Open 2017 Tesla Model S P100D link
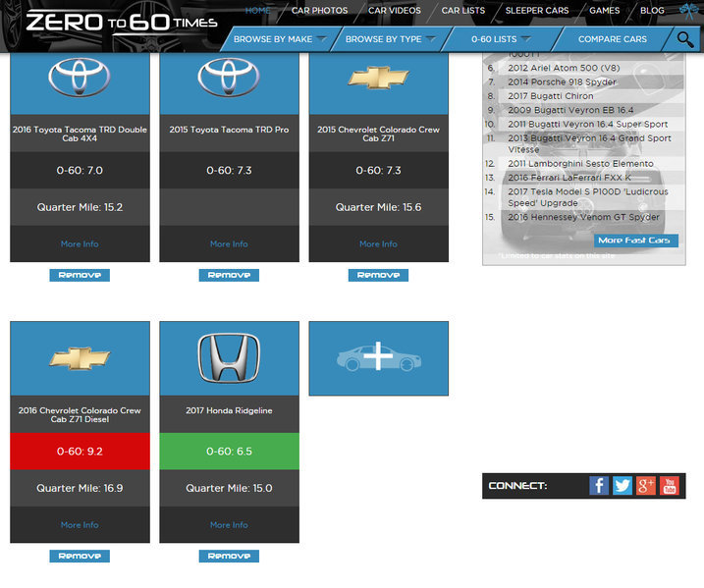 click(588, 197)
